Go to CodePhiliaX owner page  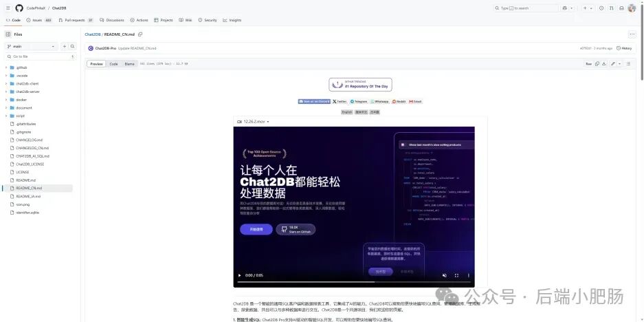(36, 8)
